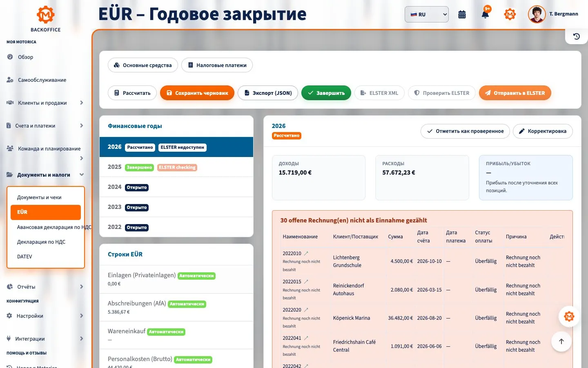Expand Интеграции submenu chevron
Viewport: 588px width, 368px height.
click(x=82, y=339)
